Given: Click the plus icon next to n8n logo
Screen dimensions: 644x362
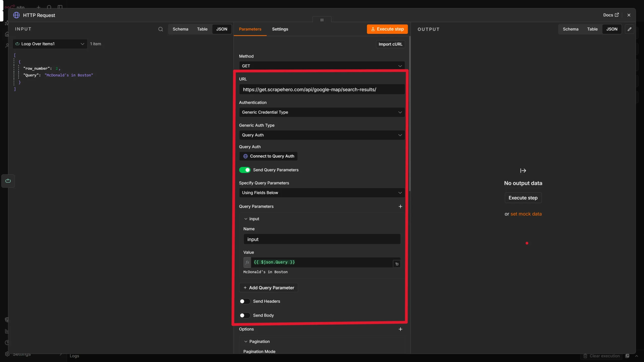Looking at the screenshot, I should point(38,7).
